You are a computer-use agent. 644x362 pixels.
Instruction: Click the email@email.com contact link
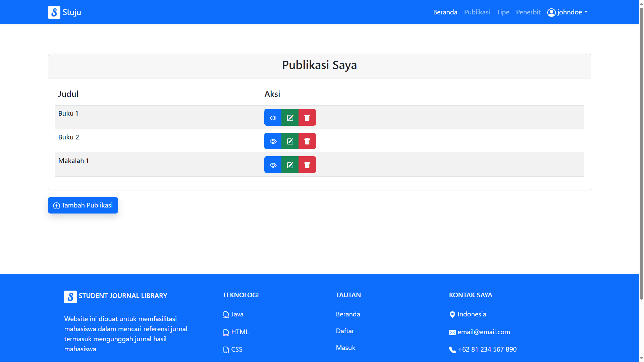[x=483, y=332]
